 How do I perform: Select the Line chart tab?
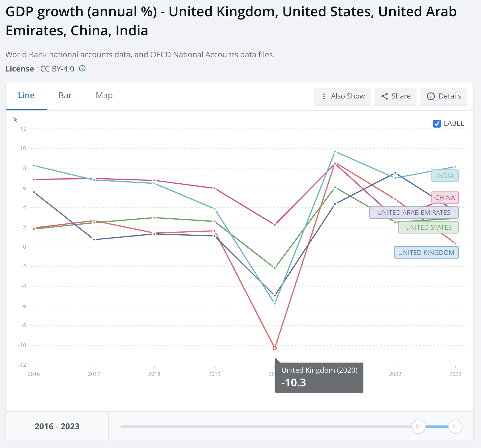26,95
